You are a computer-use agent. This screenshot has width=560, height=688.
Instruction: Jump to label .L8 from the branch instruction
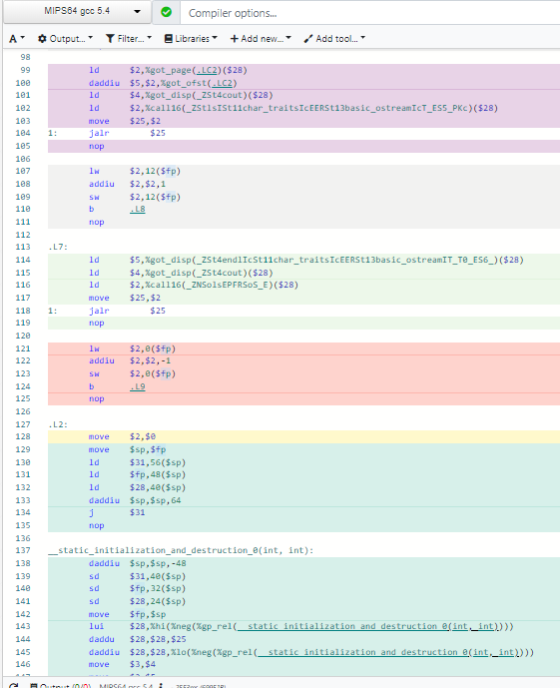pyautogui.click(x=137, y=209)
